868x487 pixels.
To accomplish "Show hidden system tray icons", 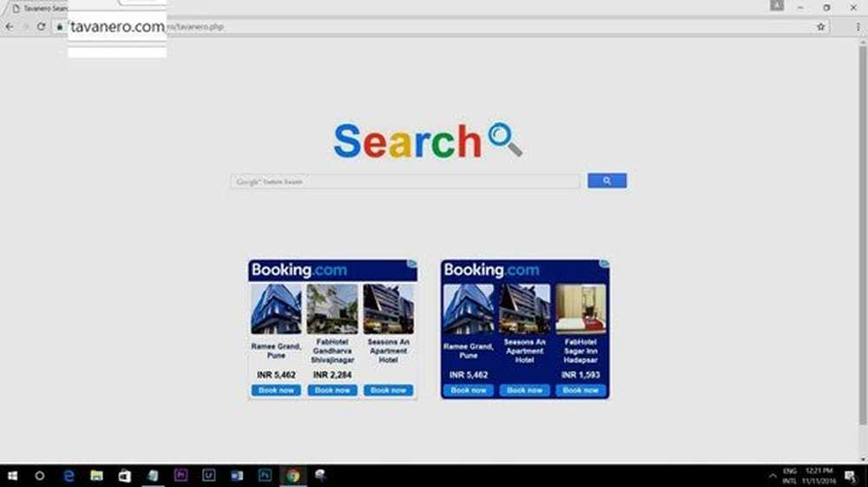I will coord(773,476).
